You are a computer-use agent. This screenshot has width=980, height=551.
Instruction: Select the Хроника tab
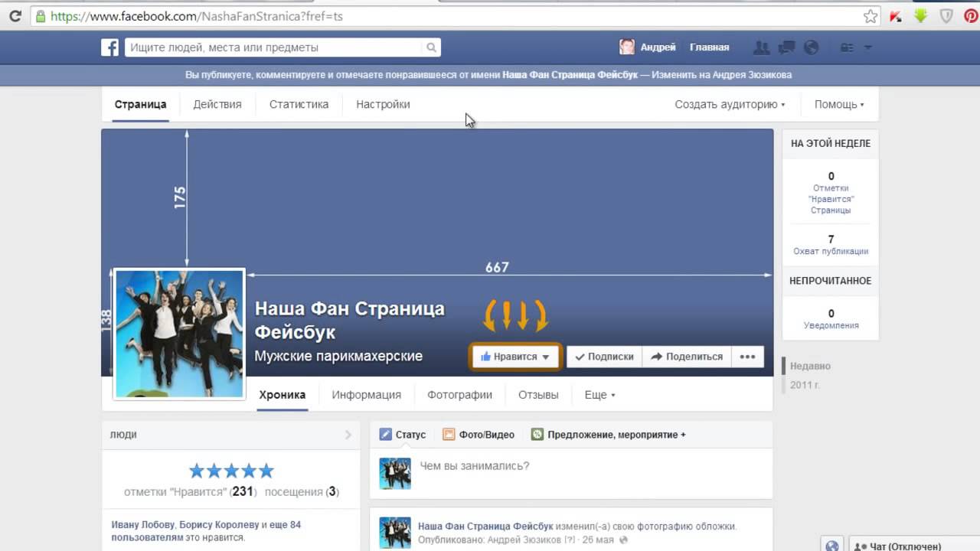(x=283, y=395)
